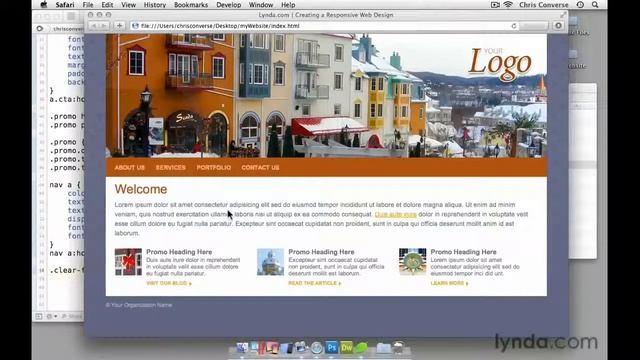Open the Apple menu

(x=44, y=5)
